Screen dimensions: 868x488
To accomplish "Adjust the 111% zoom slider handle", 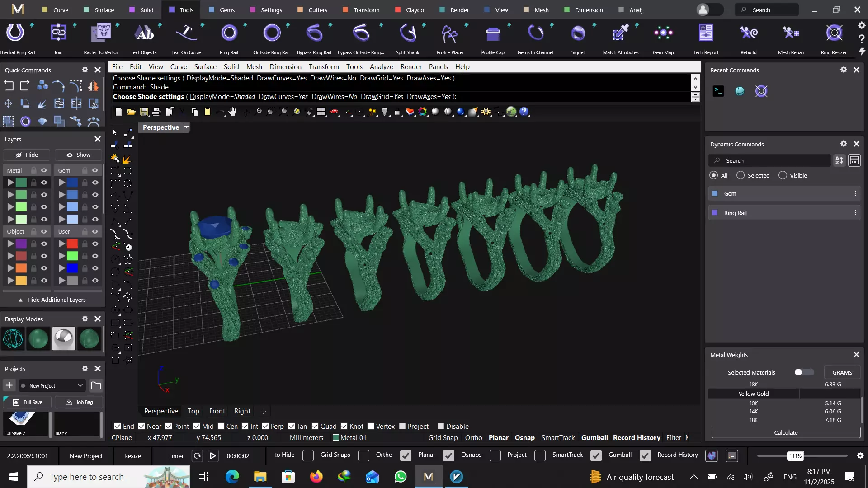I will [x=795, y=456].
